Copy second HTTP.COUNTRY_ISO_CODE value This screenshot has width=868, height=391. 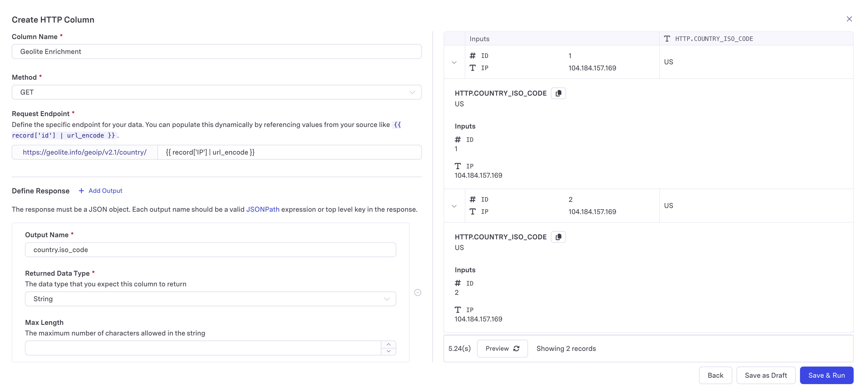pos(558,237)
